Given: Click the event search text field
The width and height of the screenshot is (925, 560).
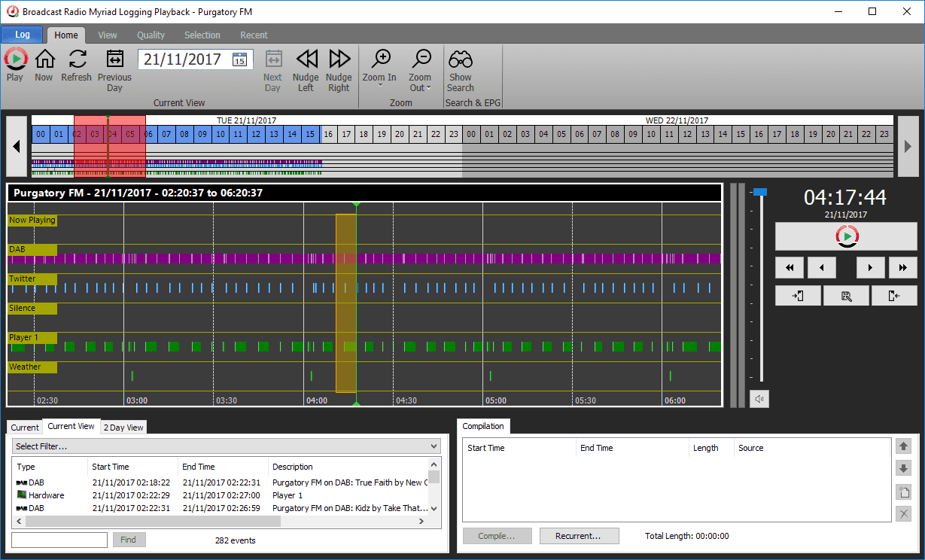Looking at the screenshot, I should (x=59, y=540).
